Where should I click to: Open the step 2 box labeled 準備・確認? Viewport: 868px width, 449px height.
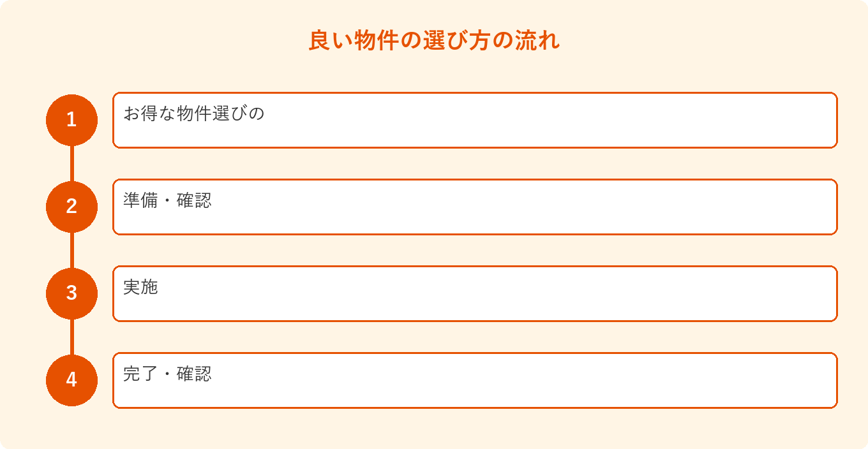(475, 207)
